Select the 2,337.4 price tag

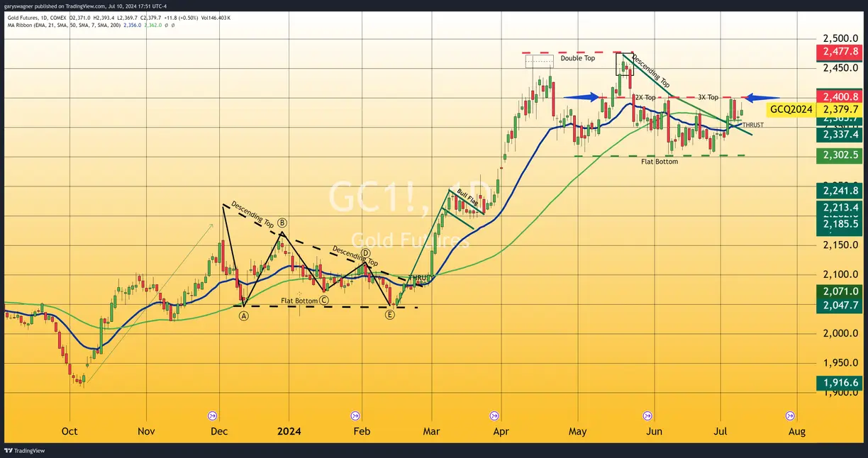pyautogui.click(x=841, y=135)
